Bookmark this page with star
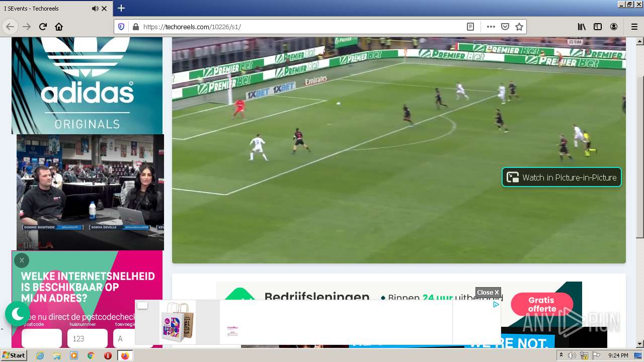 (x=519, y=27)
